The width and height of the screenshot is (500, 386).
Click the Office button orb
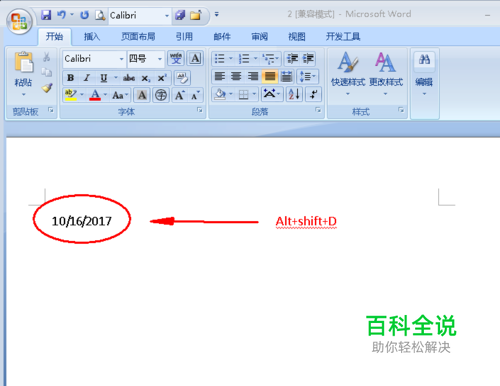click(x=19, y=21)
